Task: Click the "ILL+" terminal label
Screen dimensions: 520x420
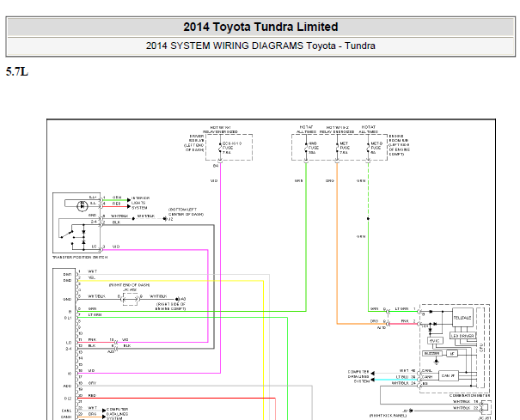Action: coord(93,198)
